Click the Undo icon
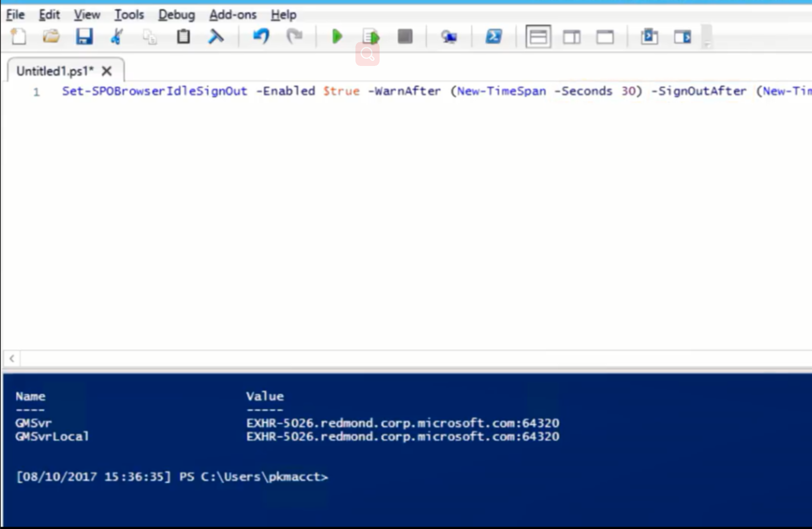 [260, 37]
